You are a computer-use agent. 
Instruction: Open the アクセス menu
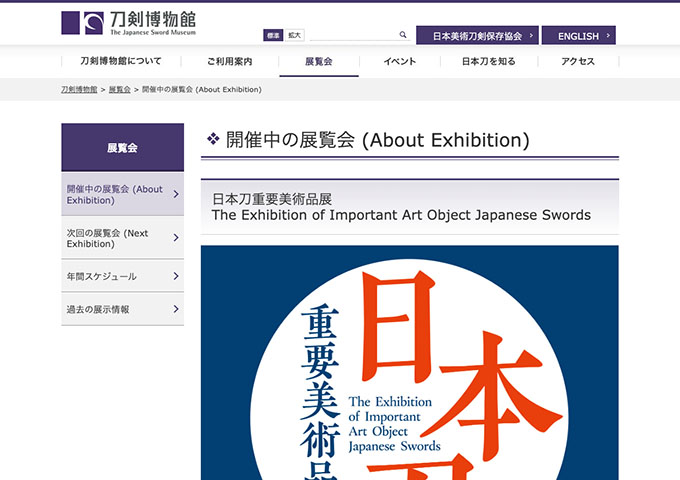(x=578, y=61)
